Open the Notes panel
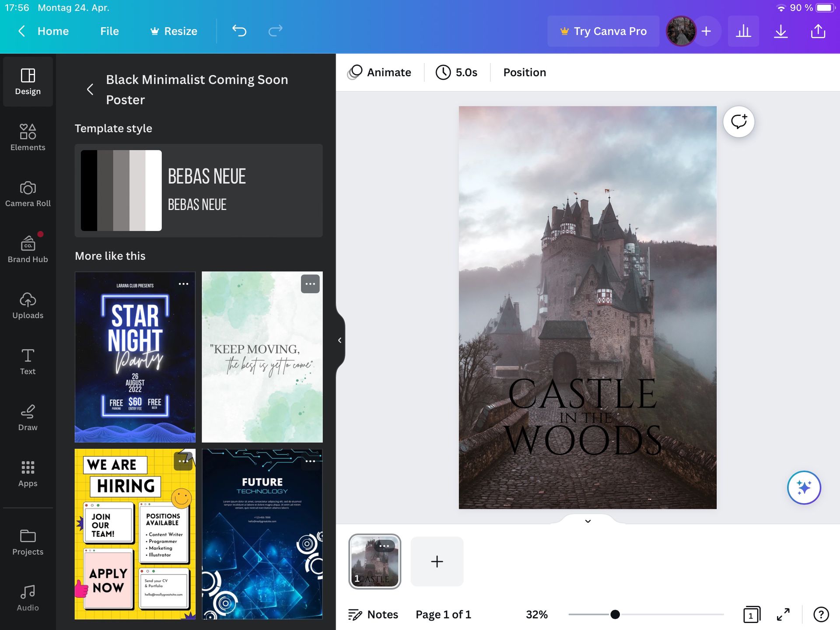The image size is (840, 630). click(x=373, y=614)
